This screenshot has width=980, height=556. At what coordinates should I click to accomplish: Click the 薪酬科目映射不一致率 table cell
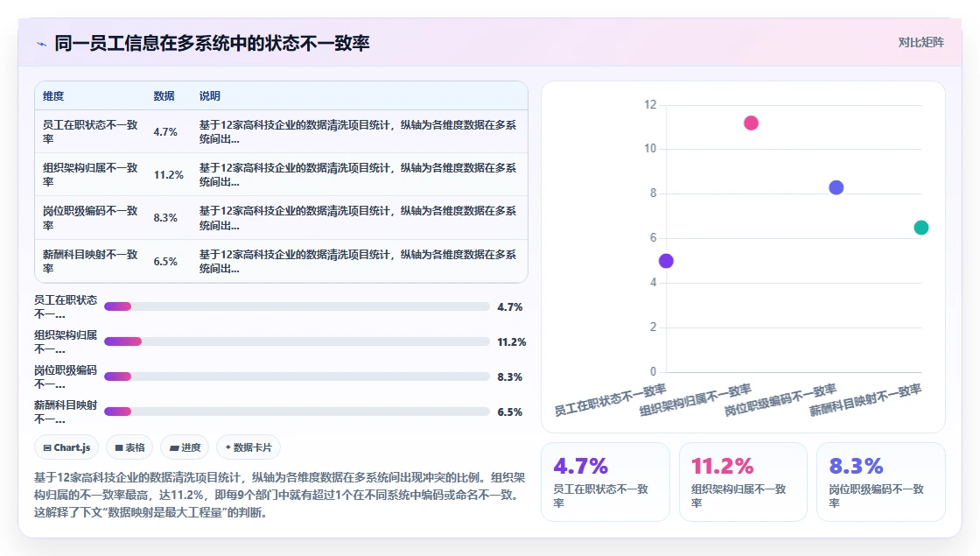(x=90, y=261)
